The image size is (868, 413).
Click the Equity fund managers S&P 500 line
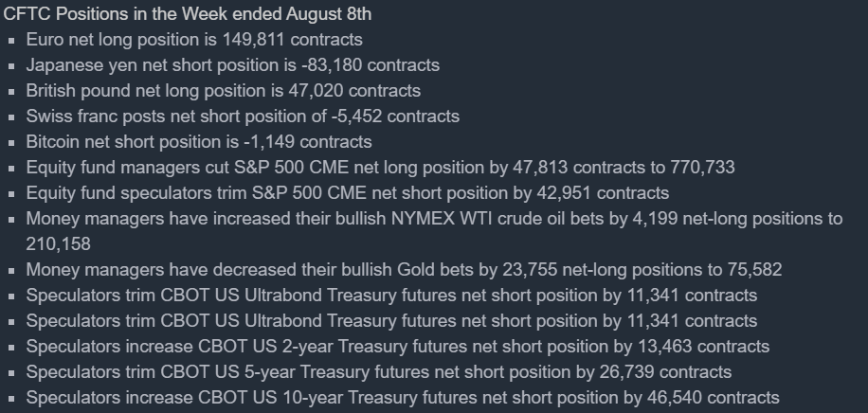(x=380, y=168)
